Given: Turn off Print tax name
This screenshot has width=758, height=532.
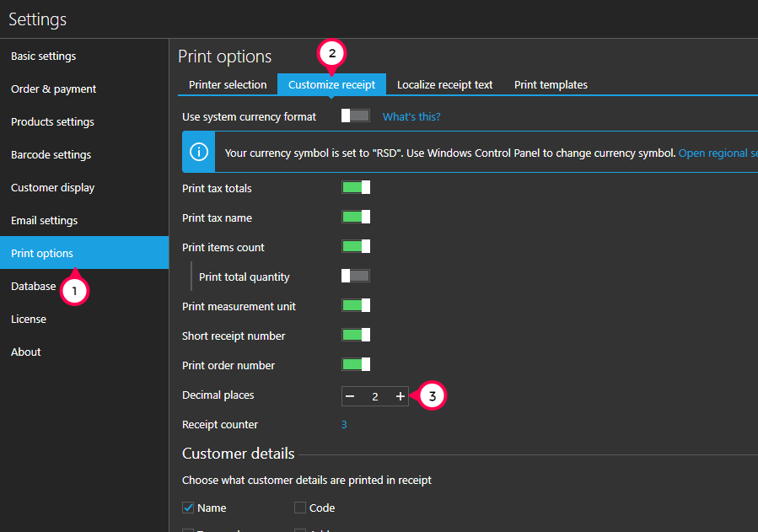Looking at the screenshot, I should click(x=355, y=217).
